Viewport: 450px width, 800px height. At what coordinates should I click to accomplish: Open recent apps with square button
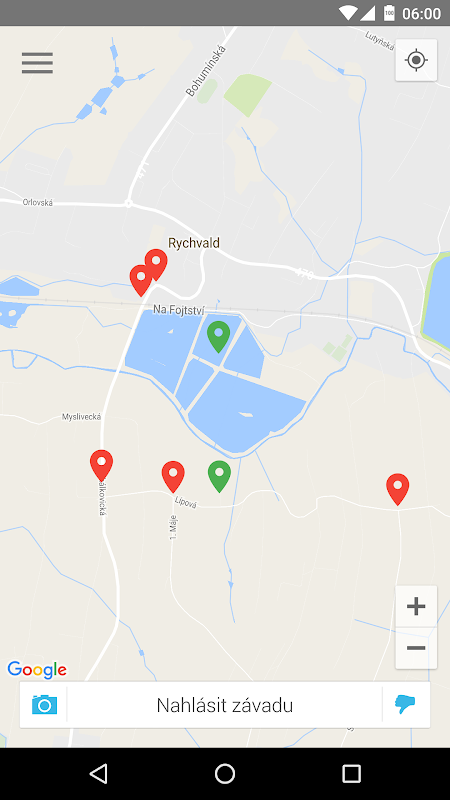coord(351,773)
